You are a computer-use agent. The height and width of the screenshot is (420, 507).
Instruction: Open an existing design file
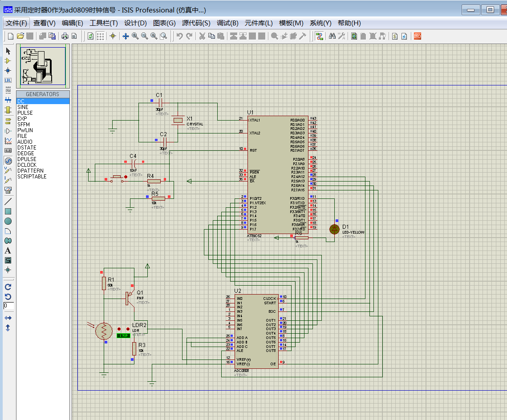tap(20, 36)
